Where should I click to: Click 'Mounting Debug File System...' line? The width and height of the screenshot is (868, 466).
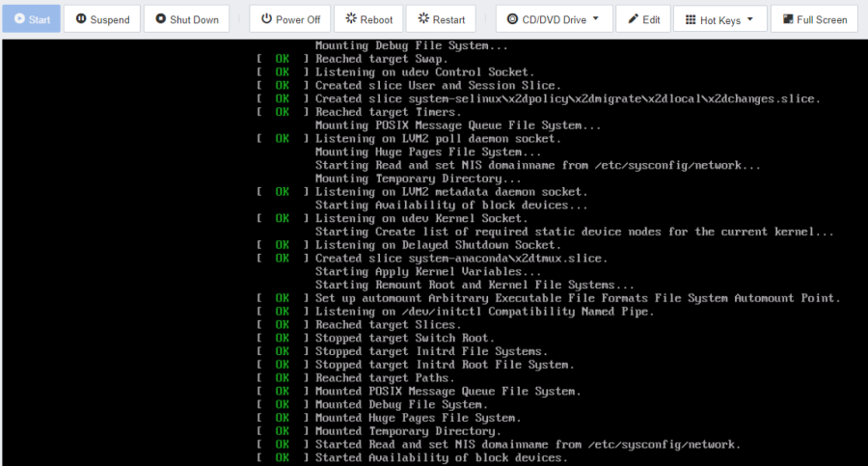point(412,45)
